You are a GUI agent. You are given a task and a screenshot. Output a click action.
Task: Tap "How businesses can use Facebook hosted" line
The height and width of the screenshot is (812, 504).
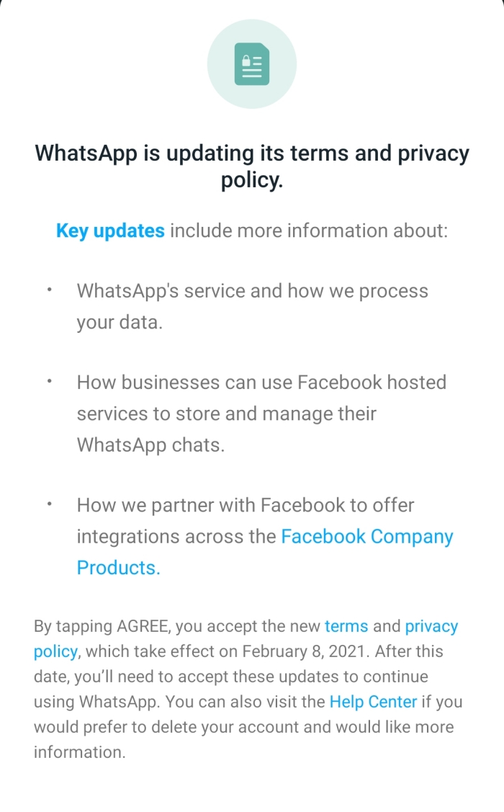(x=261, y=382)
